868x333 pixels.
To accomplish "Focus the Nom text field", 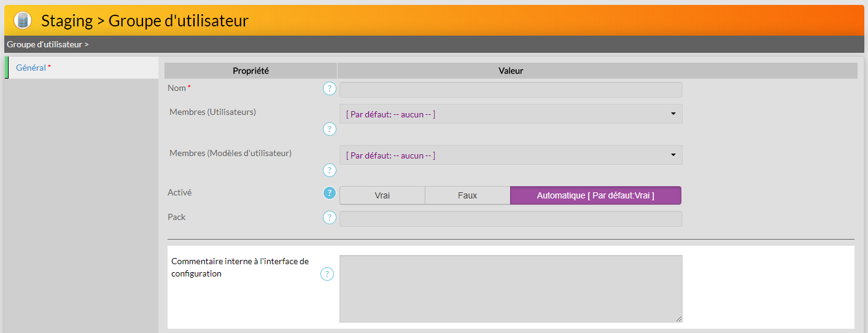I will pyautogui.click(x=510, y=90).
